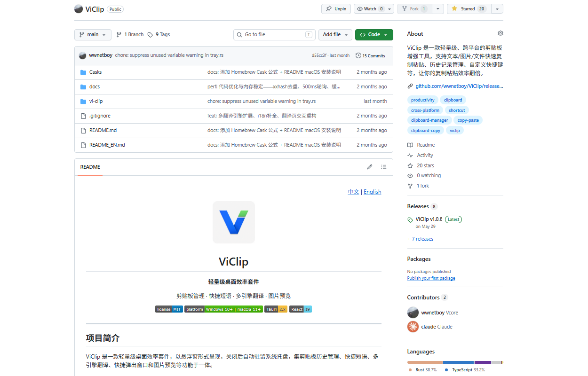Click the docs folder icon

click(x=83, y=87)
